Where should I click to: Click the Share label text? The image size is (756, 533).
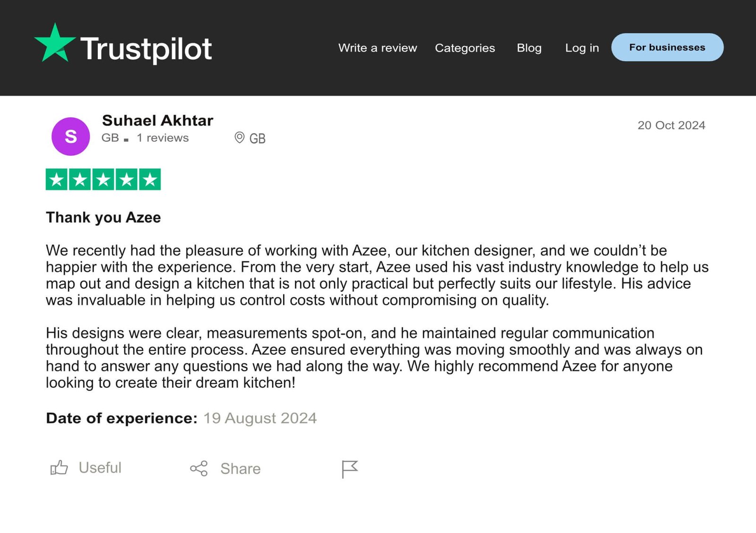coord(240,469)
